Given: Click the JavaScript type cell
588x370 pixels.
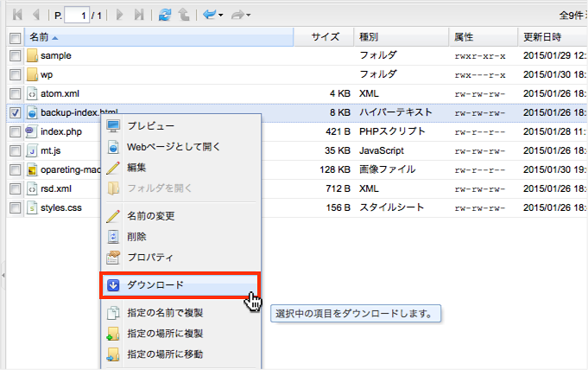Looking at the screenshot, I should pyautogui.click(x=382, y=150).
